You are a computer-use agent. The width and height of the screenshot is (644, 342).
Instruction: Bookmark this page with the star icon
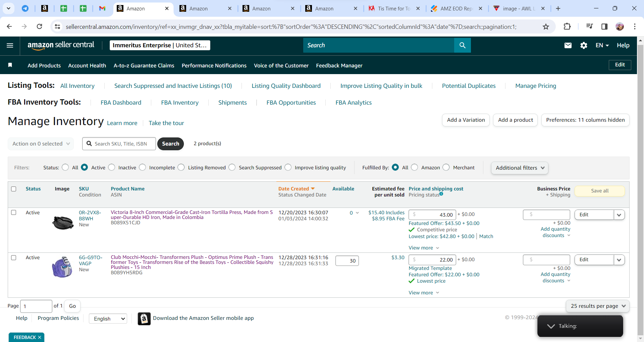(x=546, y=26)
